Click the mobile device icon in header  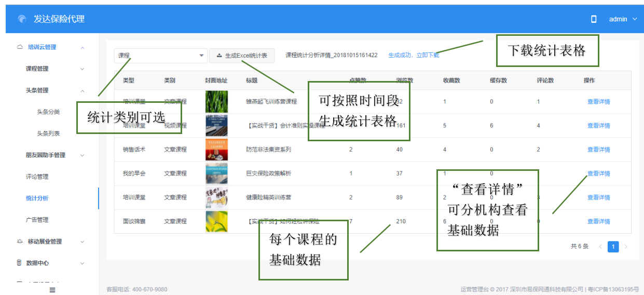(x=594, y=19)
